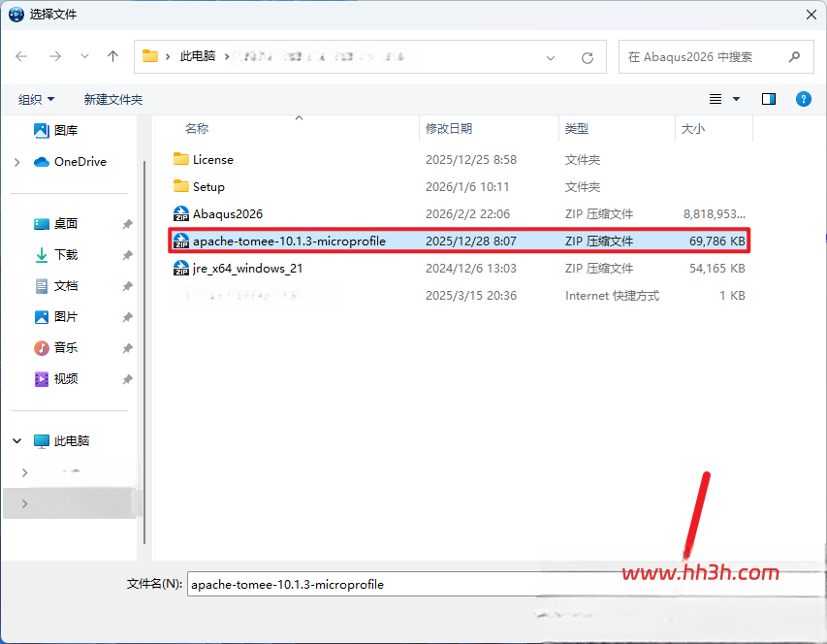Click the pin icon next to 下载
This screenshot has width=827, height=644.
click(x=127, y=255)
